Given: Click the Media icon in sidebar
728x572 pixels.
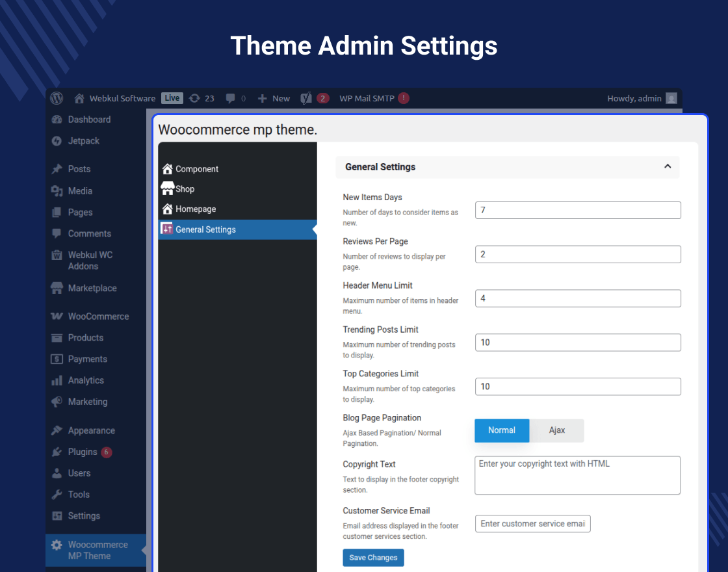Looking at the screenshot, I should 57,191.
